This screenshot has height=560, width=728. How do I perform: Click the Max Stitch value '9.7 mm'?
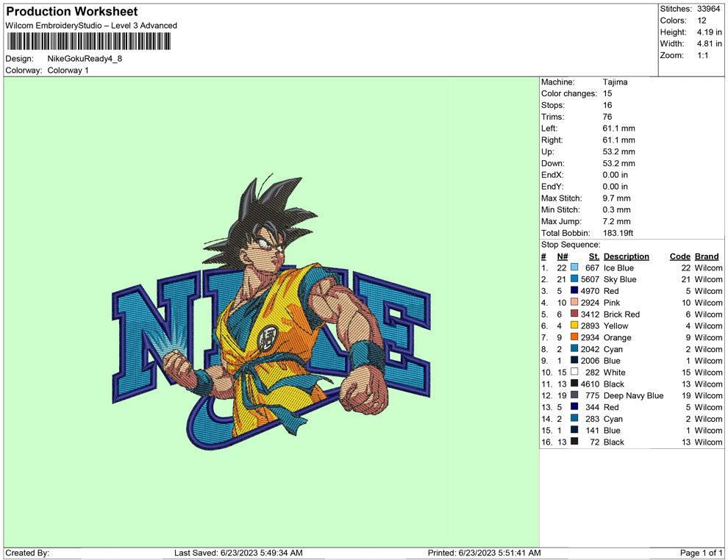[616, 198]
